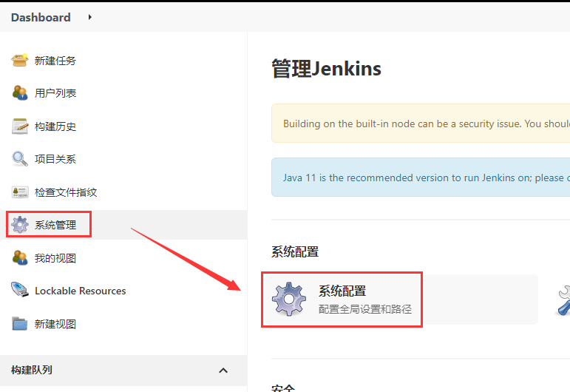Open the 检查文件指纹 sidebar link
This screenshot has width=570, height=392.
[66, 192]
